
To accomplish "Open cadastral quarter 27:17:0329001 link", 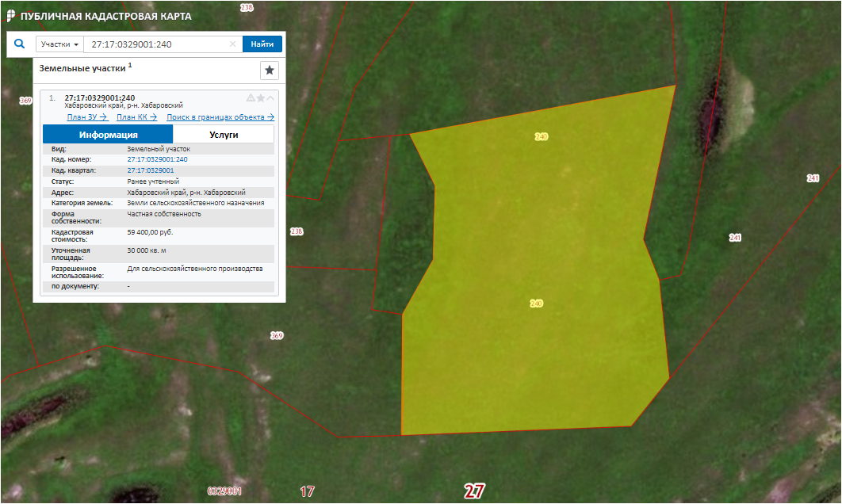I will click(150, 170).
